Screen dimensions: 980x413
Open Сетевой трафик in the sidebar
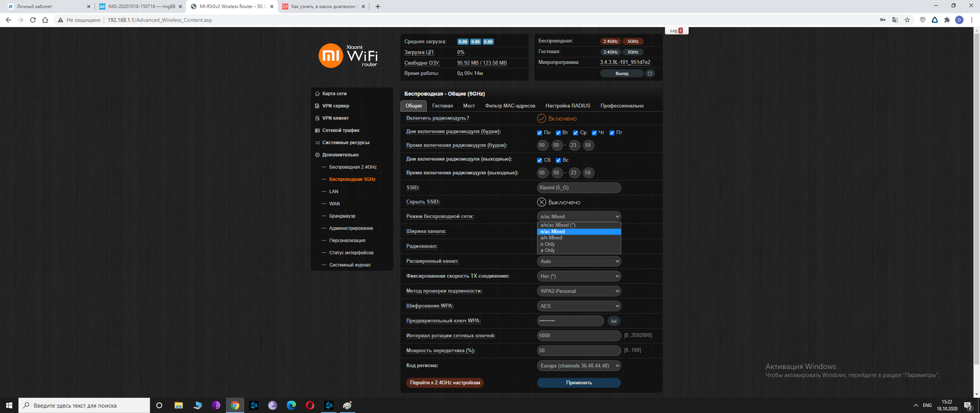click(341, 130)
